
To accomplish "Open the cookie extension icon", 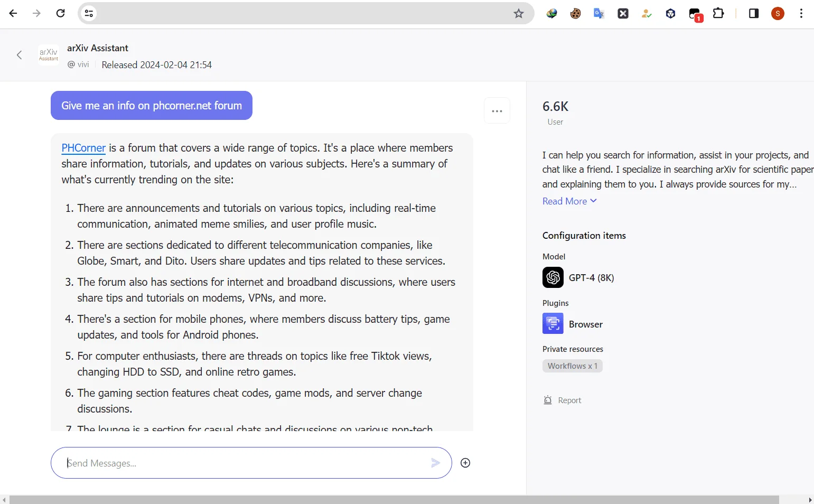I will (576, 14).
